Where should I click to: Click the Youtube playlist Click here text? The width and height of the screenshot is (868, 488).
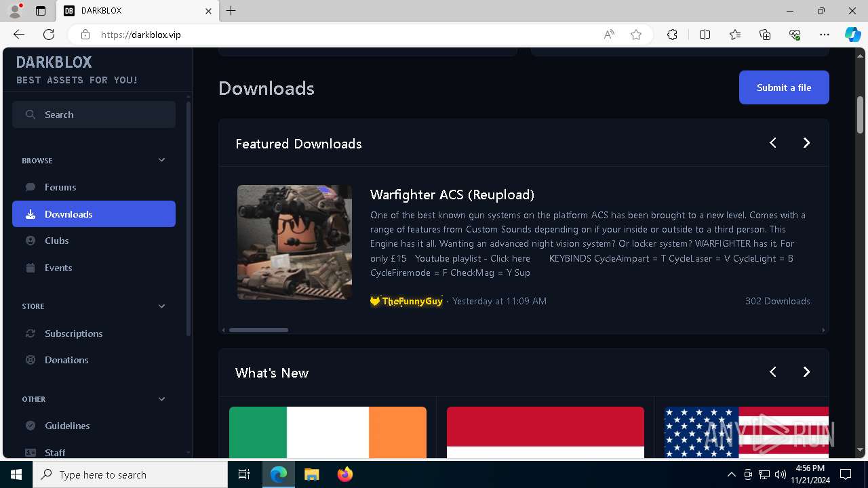coord(473,258)
